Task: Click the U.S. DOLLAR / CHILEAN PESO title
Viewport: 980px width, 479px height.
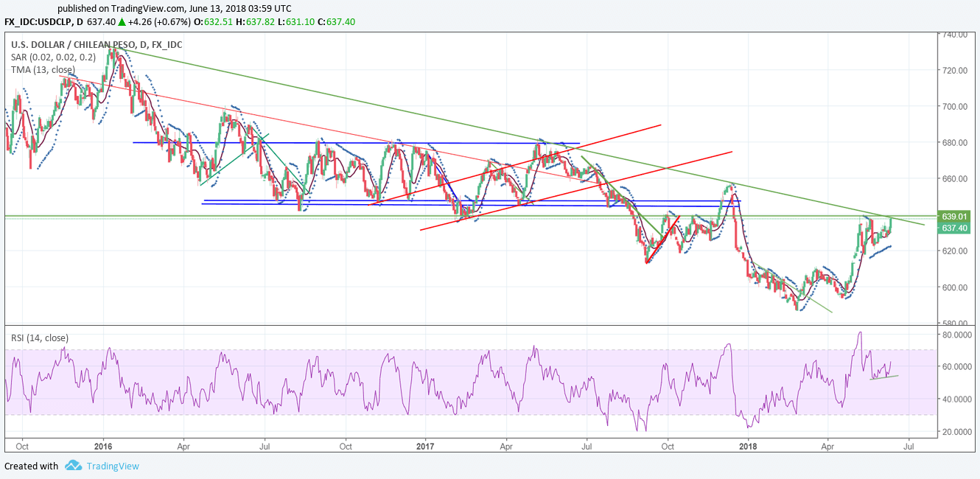Action: click(97, 45)
